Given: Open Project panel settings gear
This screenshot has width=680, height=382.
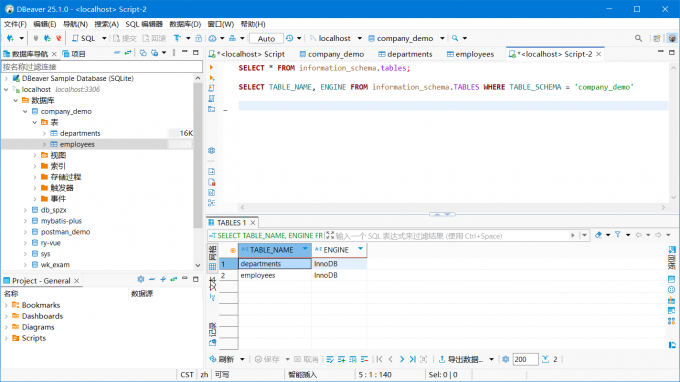Looking at the screenshot, I should [x=141, y=280].
